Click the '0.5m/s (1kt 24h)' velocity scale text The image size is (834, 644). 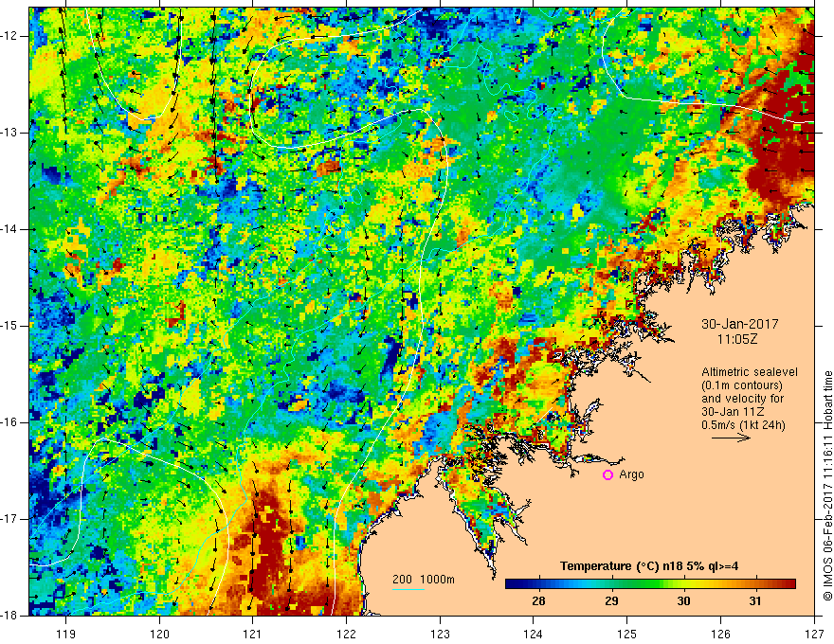point(743,425)
